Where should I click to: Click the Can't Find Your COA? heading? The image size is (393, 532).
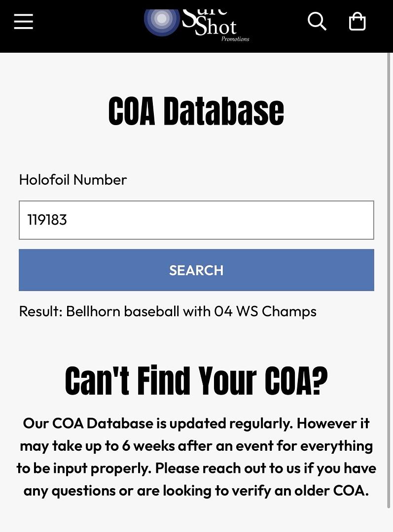pyautogui.click(x=196, y=382)
